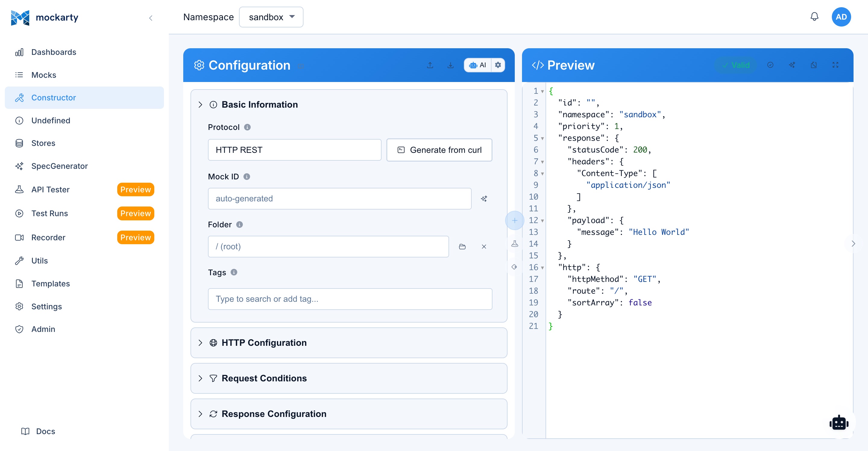Click the round plus button between panels

tap(514, 220)
